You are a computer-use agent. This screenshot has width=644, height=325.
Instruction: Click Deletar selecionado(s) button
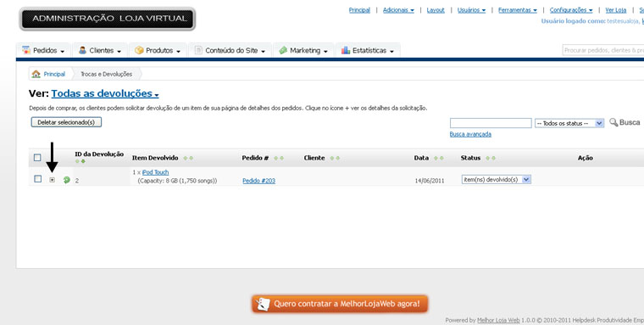coord(66,122)
